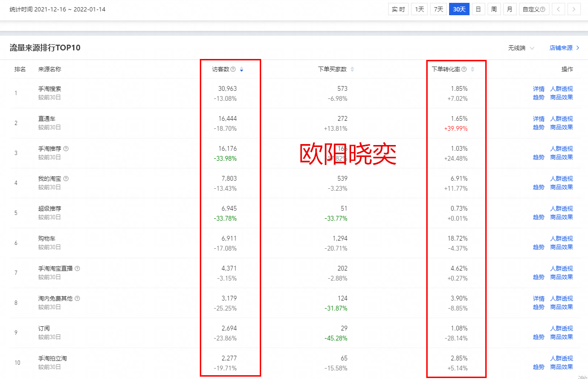The image size is (588, 379).
Task: Select the 月 monthly tab
Action: 510,9
